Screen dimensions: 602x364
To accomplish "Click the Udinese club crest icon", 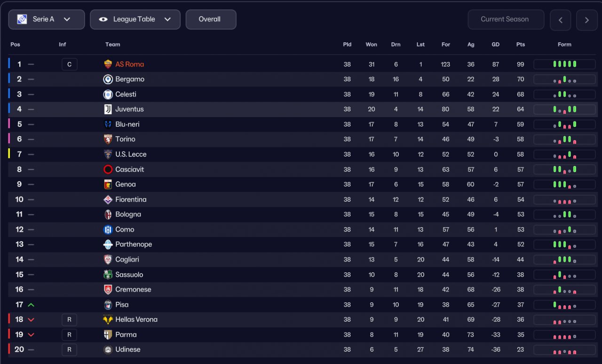I will point(108,349).
